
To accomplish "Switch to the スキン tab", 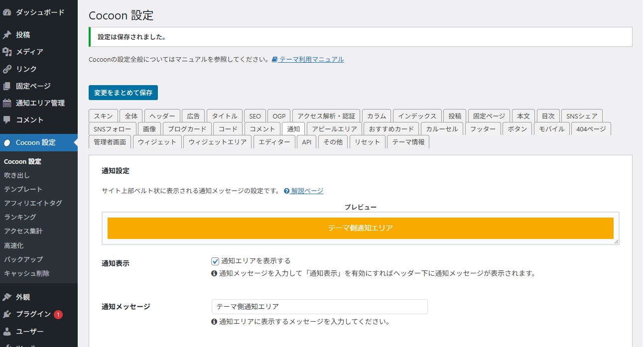I will [x=103, y=116].
